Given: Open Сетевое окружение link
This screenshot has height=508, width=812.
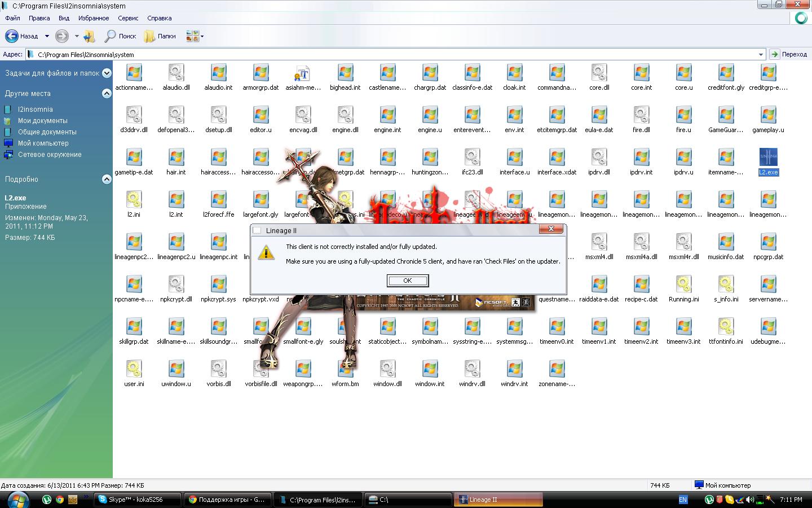Looking at the screenshot, I should tap(50, 155).
